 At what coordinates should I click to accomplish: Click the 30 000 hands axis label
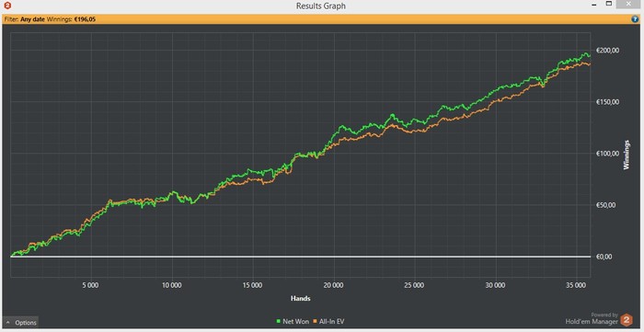(x=496, y=285)
